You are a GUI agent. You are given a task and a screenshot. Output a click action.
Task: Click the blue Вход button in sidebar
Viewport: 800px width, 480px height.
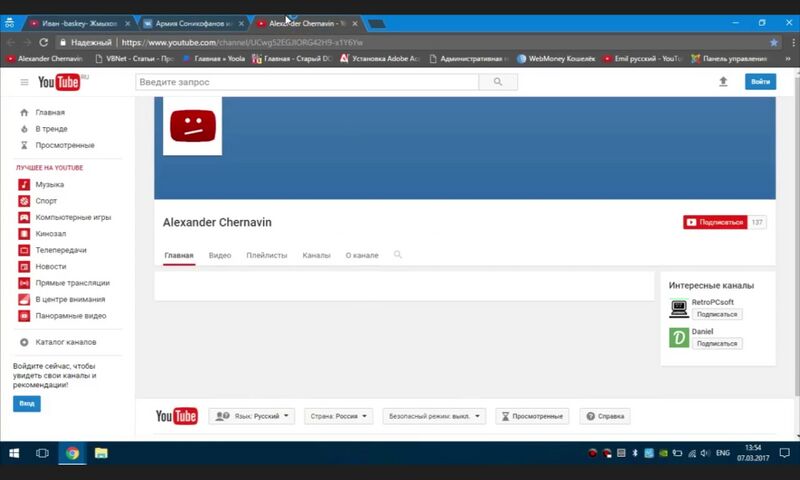point(27,403)
